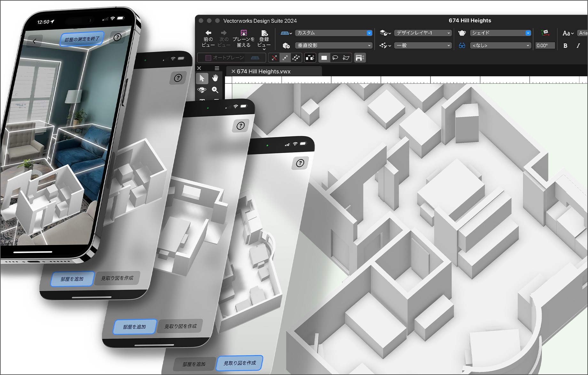Open the カスタム view dropdown

tap(334, 33)
